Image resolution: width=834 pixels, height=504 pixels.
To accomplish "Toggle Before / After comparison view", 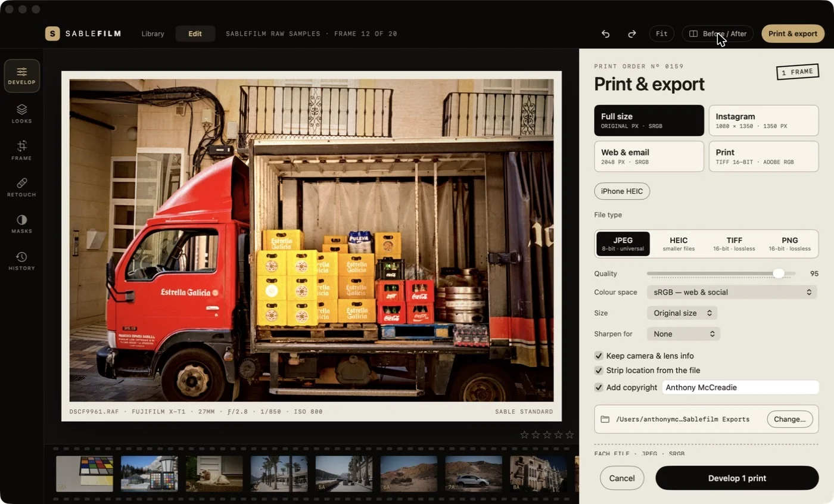I will click(718, 34).
